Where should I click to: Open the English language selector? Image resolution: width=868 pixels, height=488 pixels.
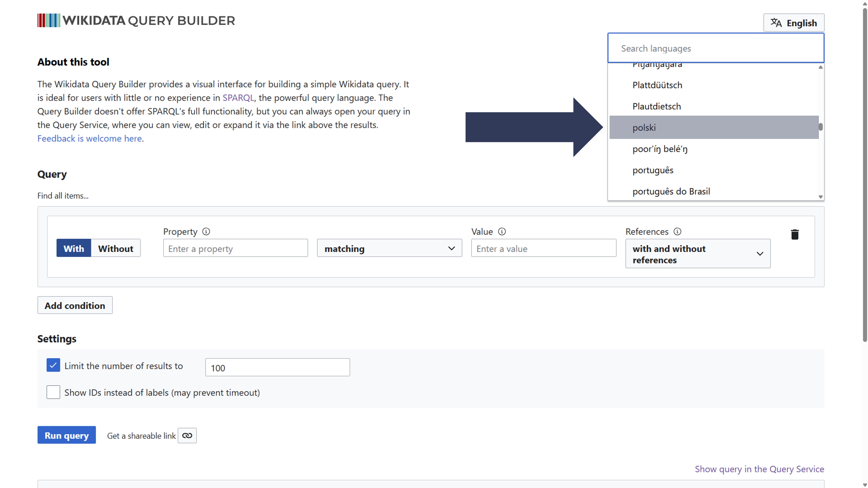click(794, 23)
